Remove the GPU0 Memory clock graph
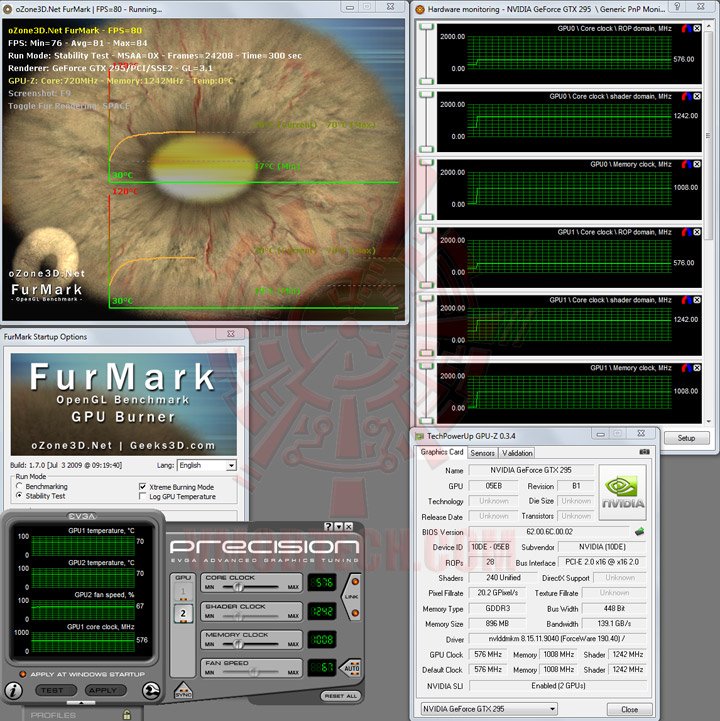This screenshot has height=721, width=720. point(697,164)
